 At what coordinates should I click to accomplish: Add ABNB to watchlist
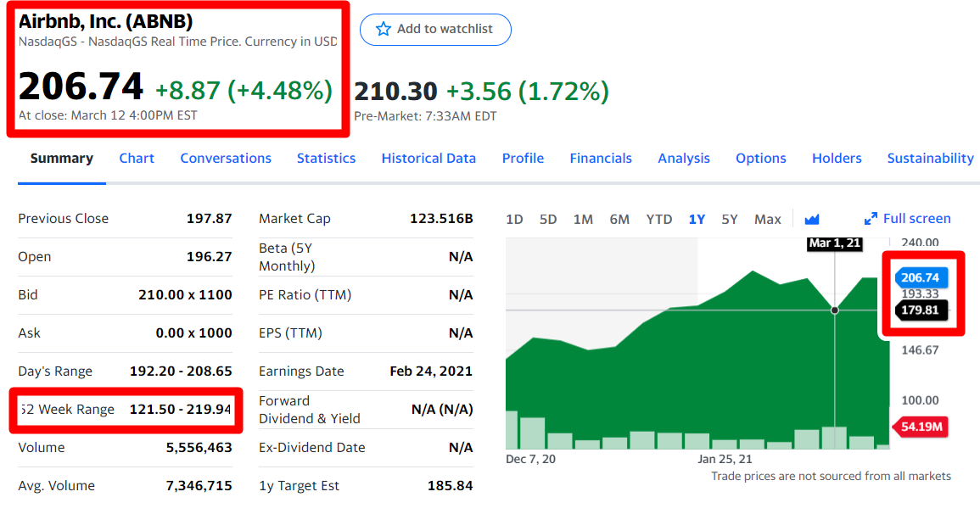[435, 30]
